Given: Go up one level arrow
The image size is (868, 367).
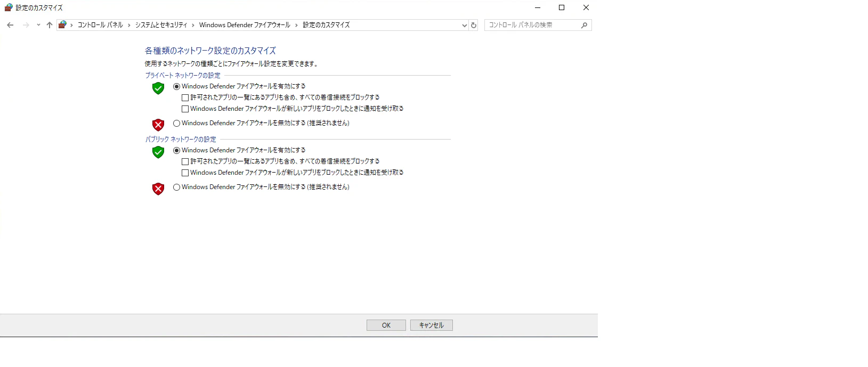Looking at the screenshot, I should [50, 25].
